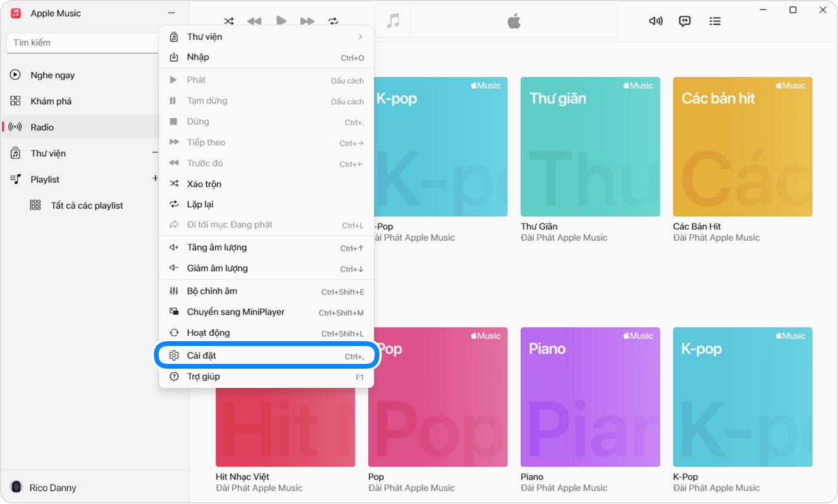Choose Tăng âm lượng in the menu
Image resolution: width=838 pixels, height=504 pixels.
point(266,248)
